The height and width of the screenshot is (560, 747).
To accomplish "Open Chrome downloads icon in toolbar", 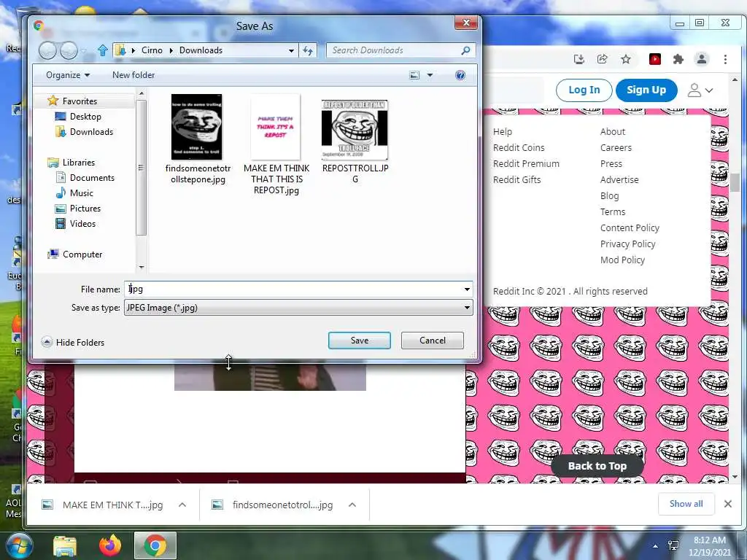I will (578, 59).
